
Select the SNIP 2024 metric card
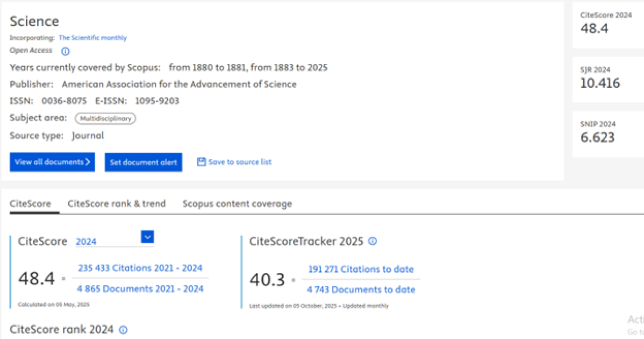(607, 132)
